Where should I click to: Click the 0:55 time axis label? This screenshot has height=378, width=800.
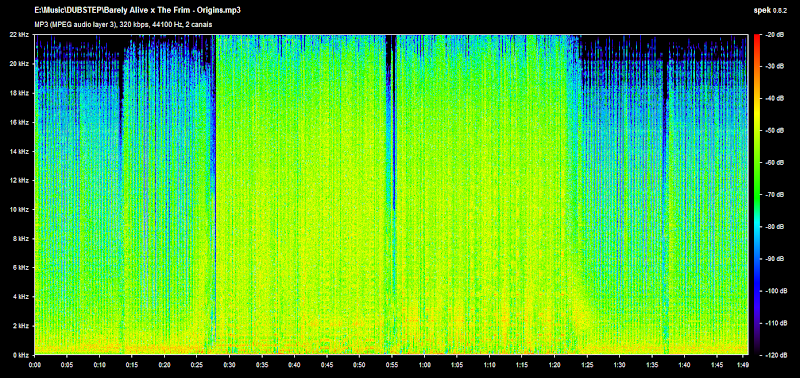coord(392,365)
